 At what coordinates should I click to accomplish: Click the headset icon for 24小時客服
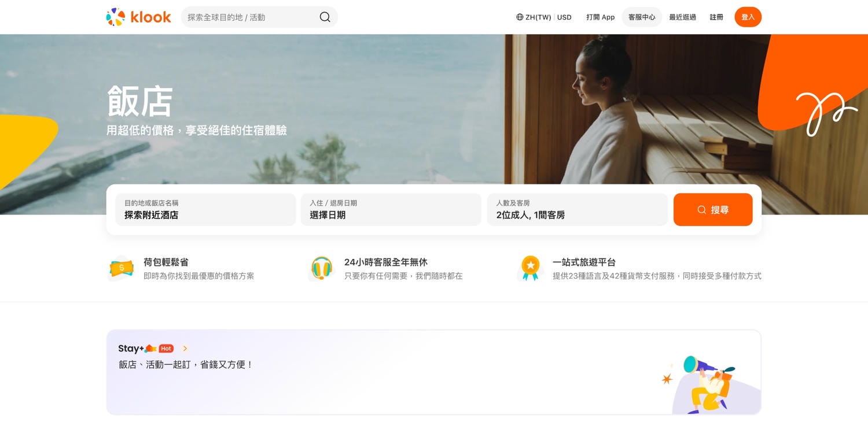(x=321, y=268)
